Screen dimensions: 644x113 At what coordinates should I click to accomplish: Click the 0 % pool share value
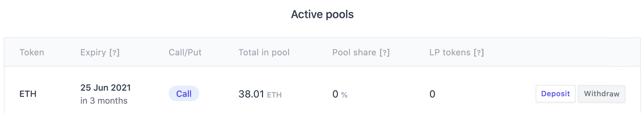click(x=340, y=94)
